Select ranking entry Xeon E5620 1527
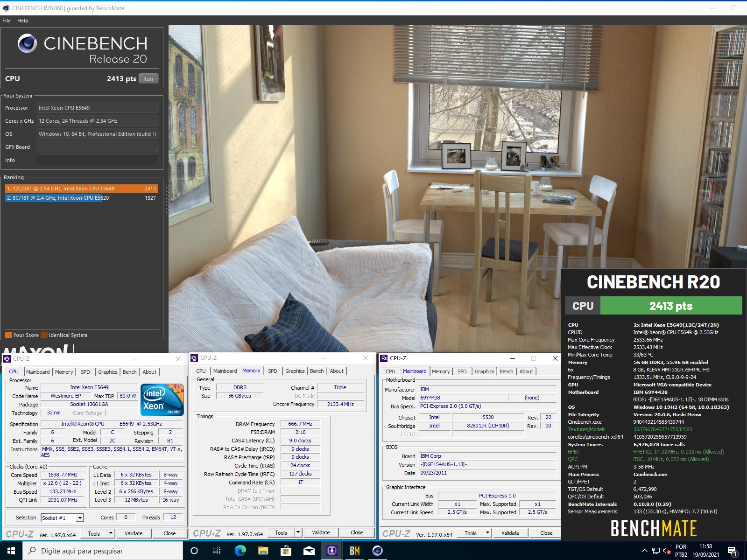Image resolution: width=747 pixels, height=560 pixels. click(82, 198)
